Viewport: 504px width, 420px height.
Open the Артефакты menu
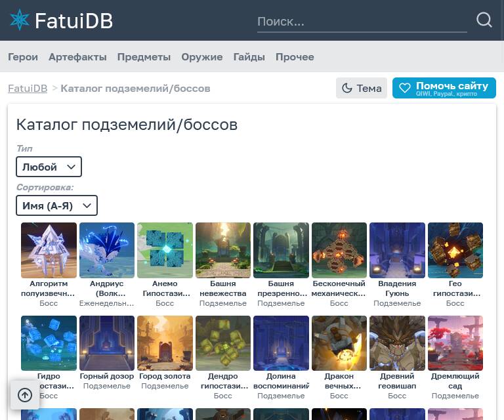[x=77, y=57]
